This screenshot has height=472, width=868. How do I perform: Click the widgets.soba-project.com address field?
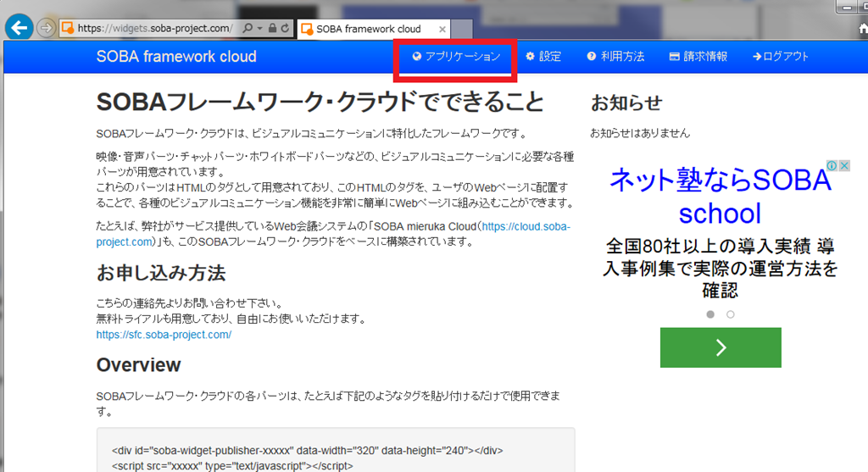pos(154,28)
